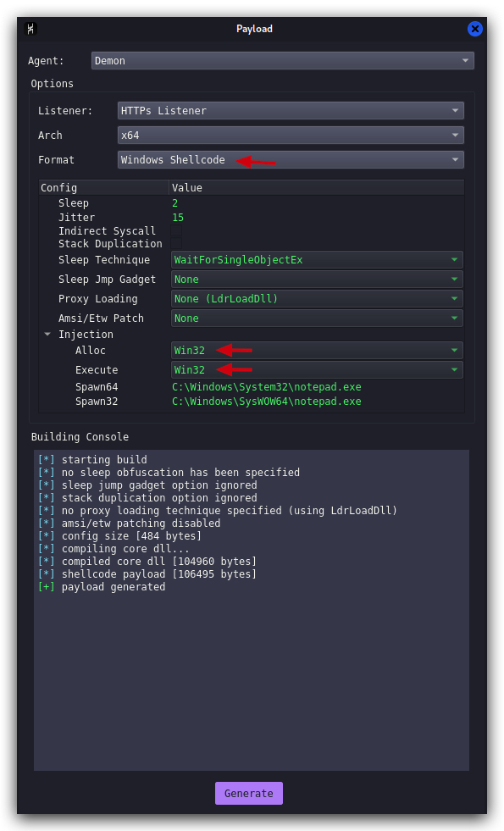
Task: Click the 'starting build' console line
Action: pos(92,459)
